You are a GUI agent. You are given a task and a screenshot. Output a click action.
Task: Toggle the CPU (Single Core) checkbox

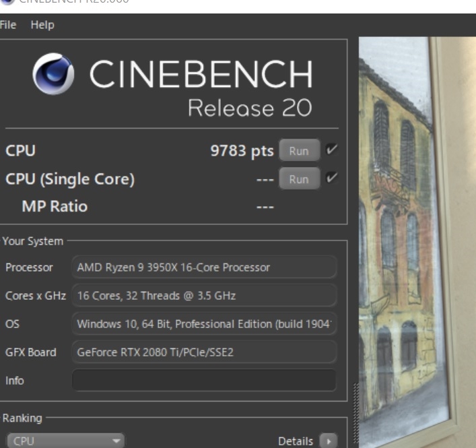[331, 178]
